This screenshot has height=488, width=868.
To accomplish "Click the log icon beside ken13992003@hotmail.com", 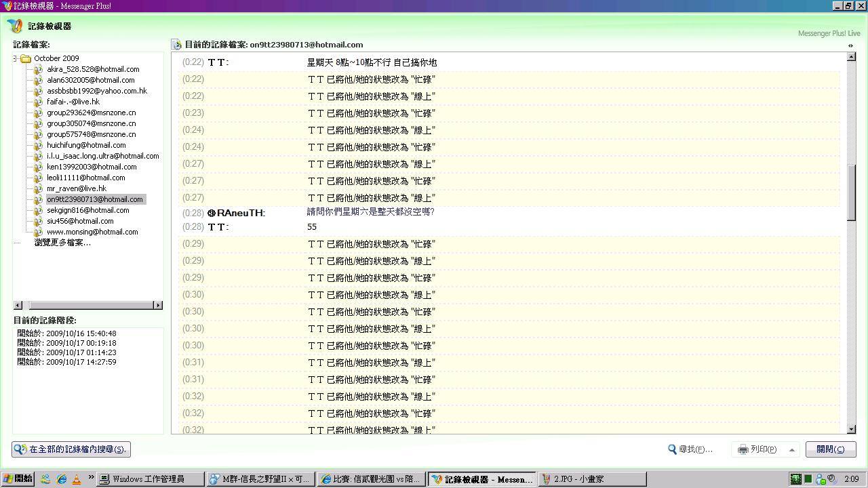I will [39, 167].
